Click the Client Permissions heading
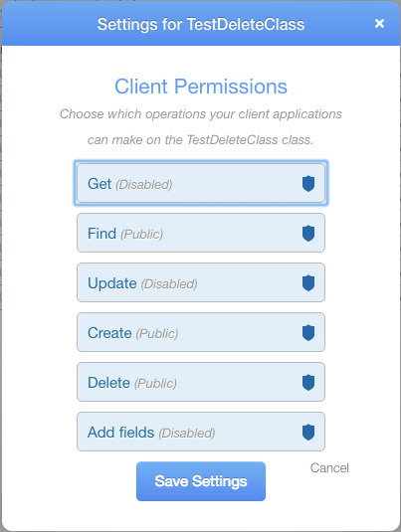The image size is (401, 532). click(201, 87)
